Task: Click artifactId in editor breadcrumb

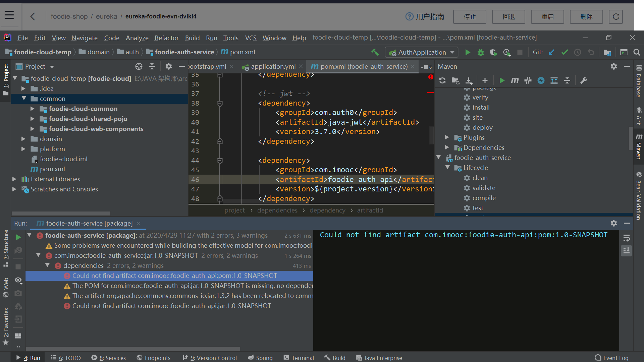Action: click(x=370, y=210)
